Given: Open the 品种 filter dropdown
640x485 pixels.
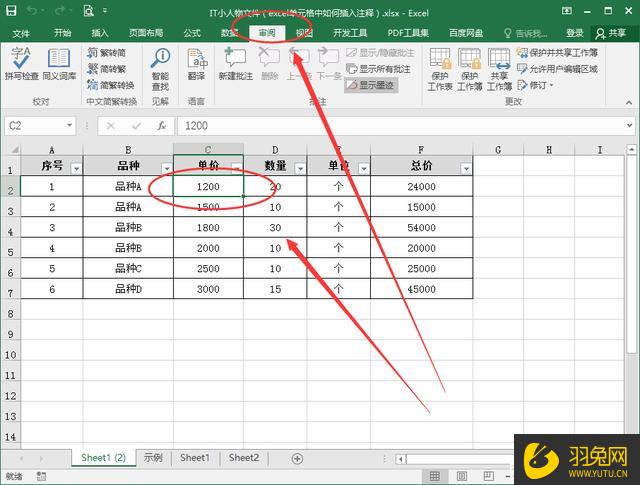Looking at the screenshot, I should click(x=167, y=169).
